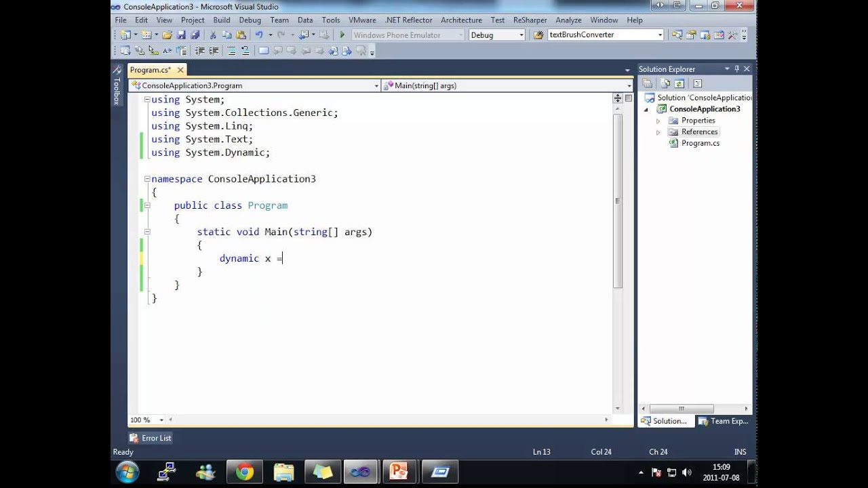The width and height of the screenshot is (868, 488).
Task: Collapse the public class Program block
Action: click(146, 205)
